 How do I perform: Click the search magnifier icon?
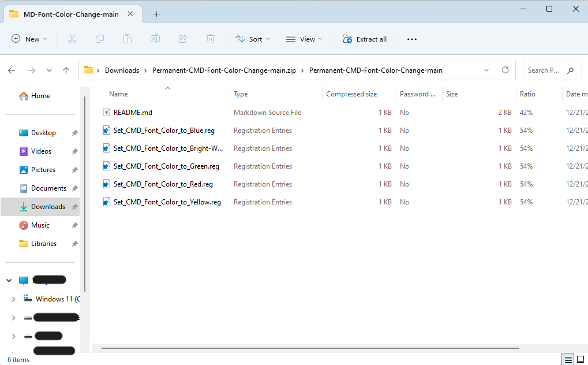[x=570, y=70]
